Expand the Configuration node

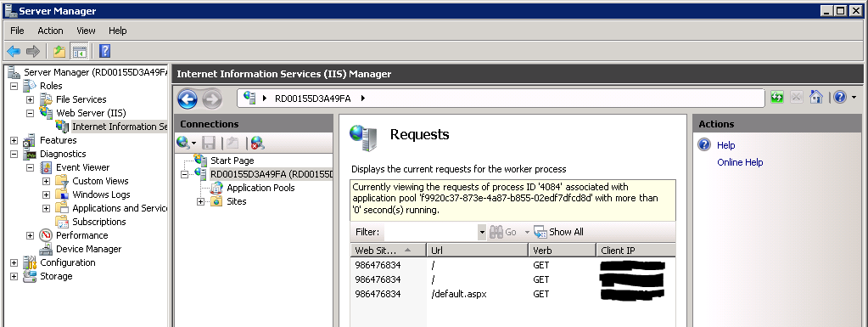coord(14,262)
